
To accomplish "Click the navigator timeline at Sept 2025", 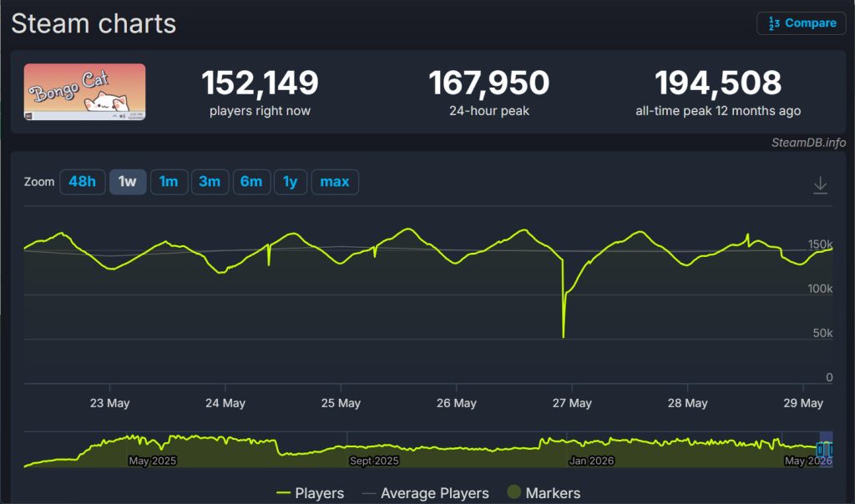I will point(374,461).
